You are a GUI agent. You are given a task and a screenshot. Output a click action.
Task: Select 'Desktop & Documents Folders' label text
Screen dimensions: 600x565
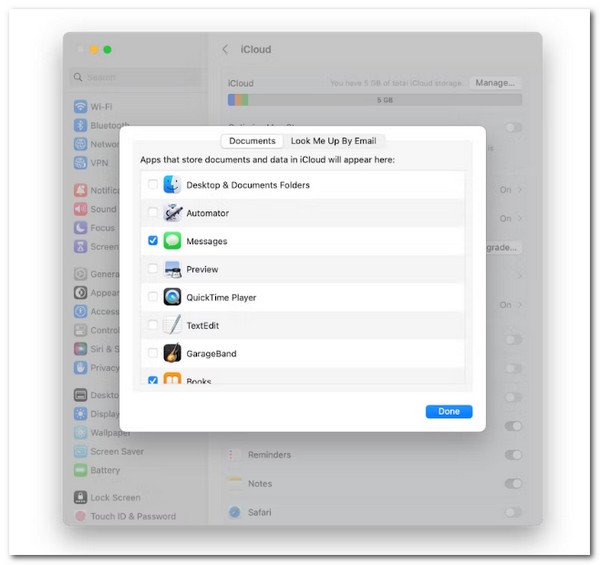click(x=248, y=185)
